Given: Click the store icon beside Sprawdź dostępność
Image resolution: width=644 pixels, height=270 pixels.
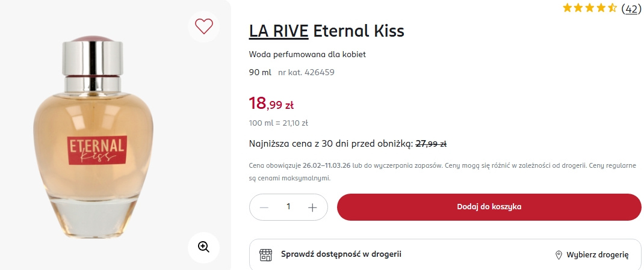Looking at the screenshot, I should tap(265, 254).
